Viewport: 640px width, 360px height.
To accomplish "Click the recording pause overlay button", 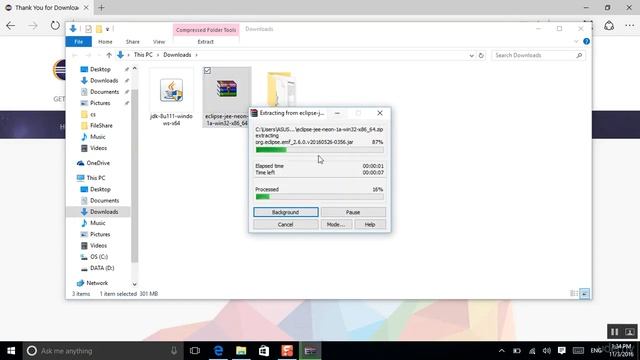I will (x=614, y=332).
